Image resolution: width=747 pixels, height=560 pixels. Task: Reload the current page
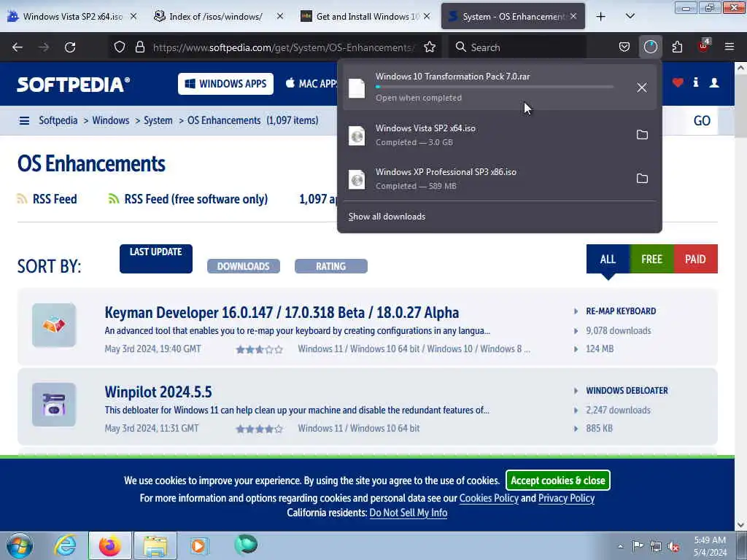tap(70, 47)
